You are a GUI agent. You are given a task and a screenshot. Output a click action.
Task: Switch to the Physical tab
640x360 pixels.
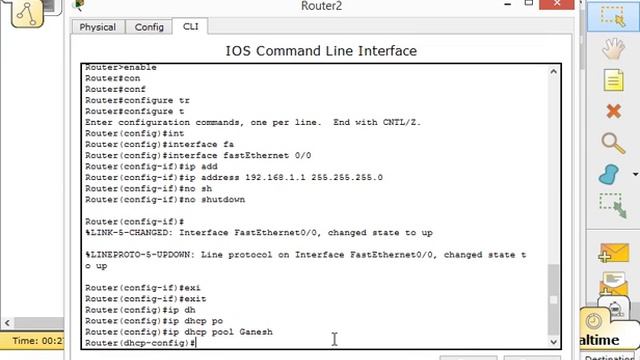click(x=98, y=27)
